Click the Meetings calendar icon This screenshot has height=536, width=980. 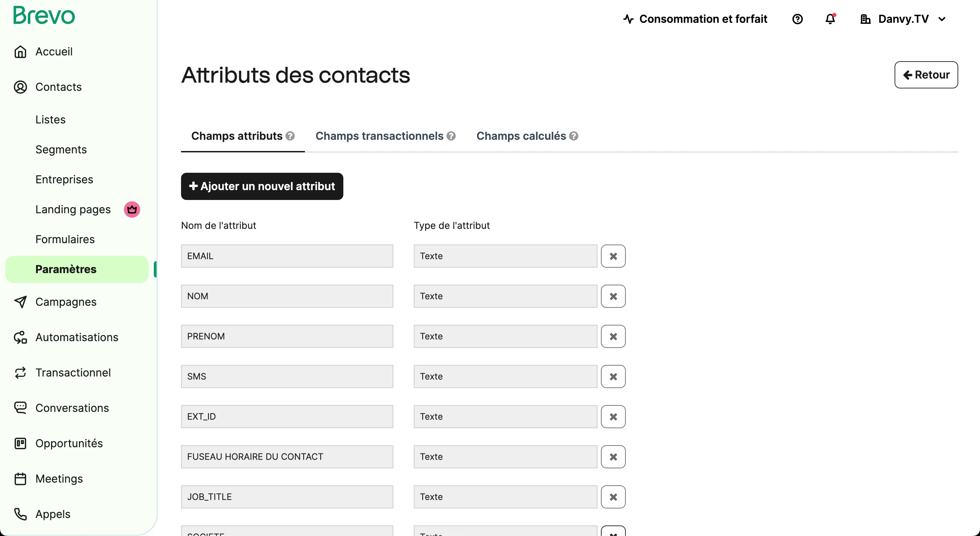[20, 479]
